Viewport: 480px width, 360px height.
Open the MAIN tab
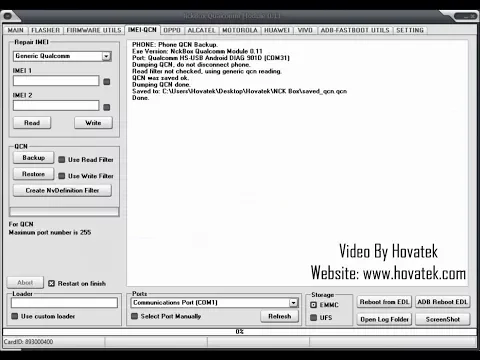(16, 30)
